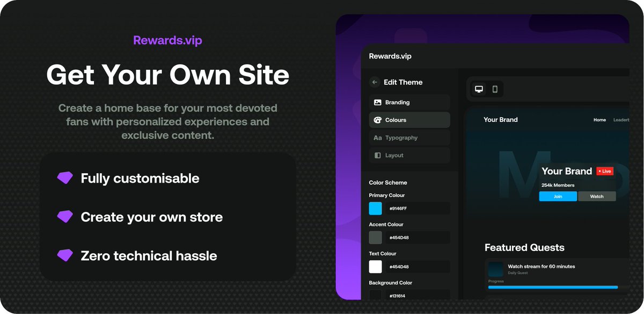Click the Accent Colour grey swatch
This screenshot has width=644, height=314.
pyautogui.click(x=376, y=237)
